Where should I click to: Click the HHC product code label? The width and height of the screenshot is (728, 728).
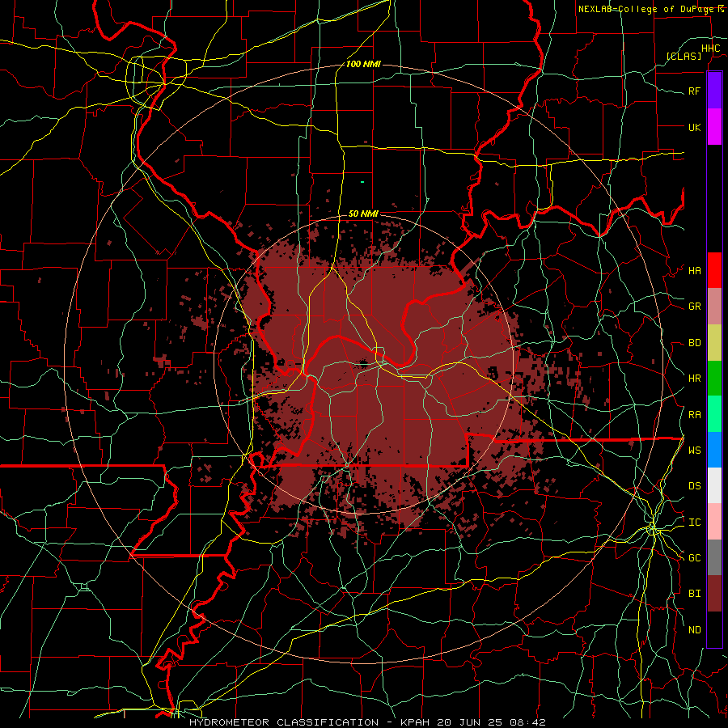(711, 49)
